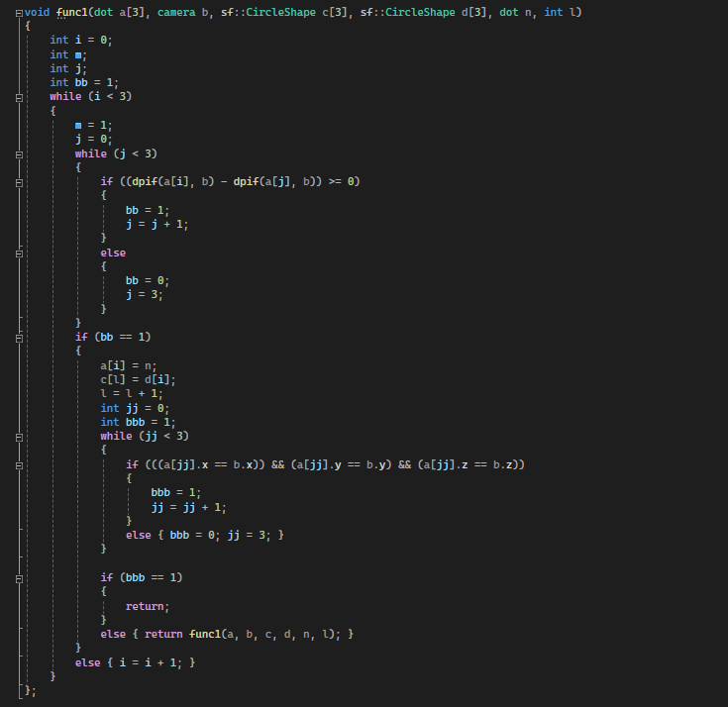Collapse the 'while (jj < 3)' fold marker

[19, 438]
